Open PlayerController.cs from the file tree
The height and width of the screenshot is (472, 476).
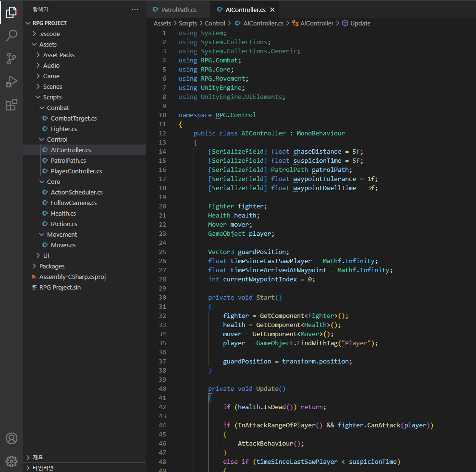click(x=76, y=171)
